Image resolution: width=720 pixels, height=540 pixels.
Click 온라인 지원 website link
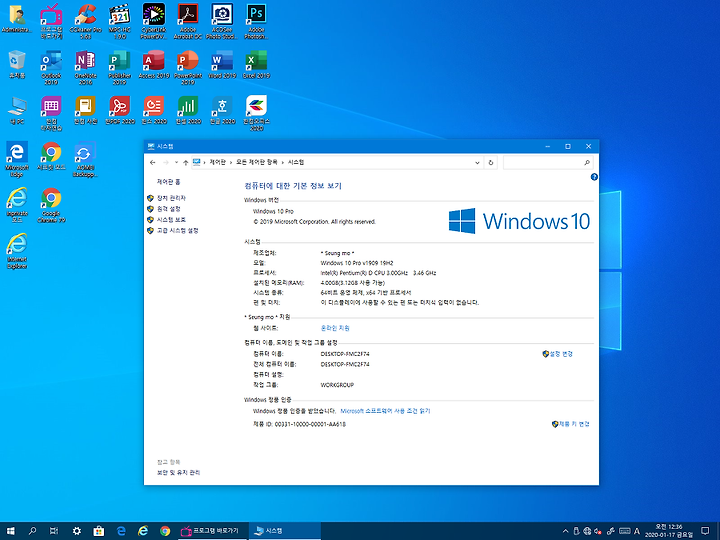pyautogui.click(x=335, y=328)
